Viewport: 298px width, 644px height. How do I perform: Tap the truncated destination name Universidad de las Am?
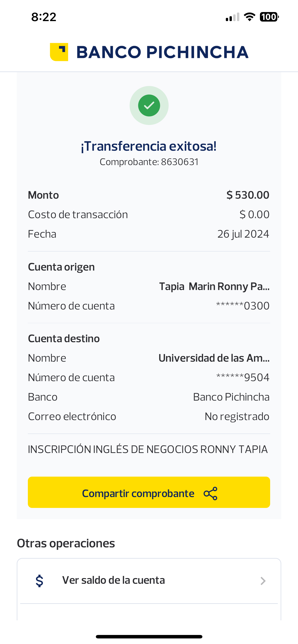pos(214,358)
